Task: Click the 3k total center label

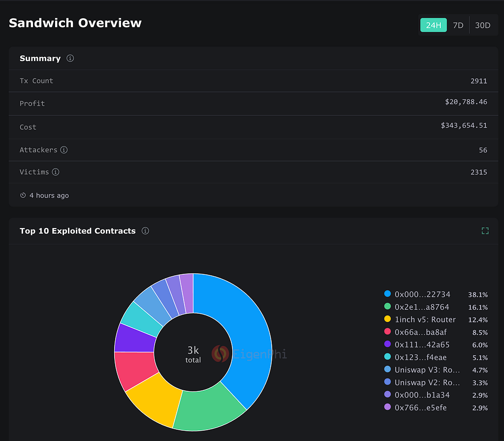Action: coord(193,354)
